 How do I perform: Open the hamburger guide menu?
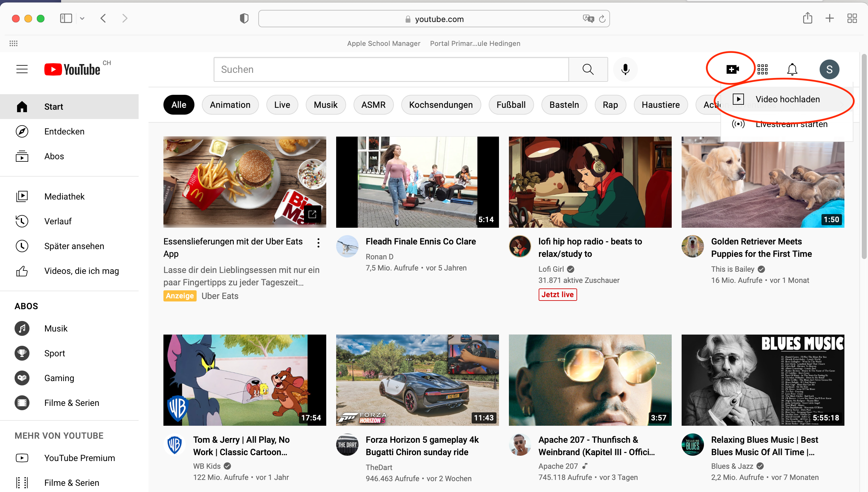tap(22, 69)
